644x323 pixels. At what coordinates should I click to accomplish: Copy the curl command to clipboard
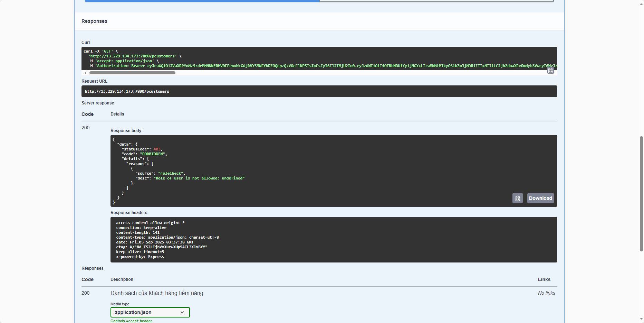[x=550, y=71]
